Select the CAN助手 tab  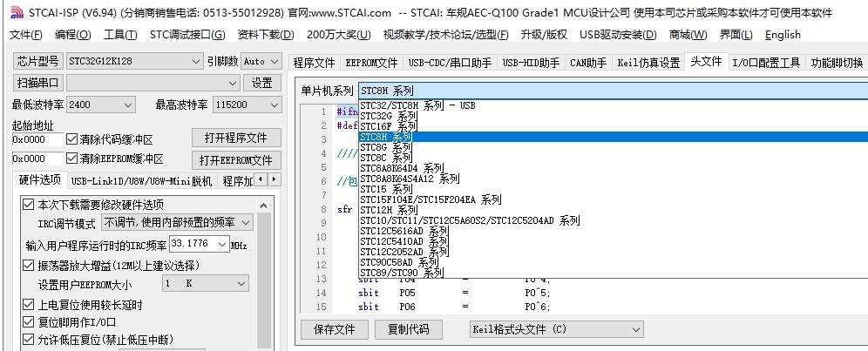(x=588, y=63)
